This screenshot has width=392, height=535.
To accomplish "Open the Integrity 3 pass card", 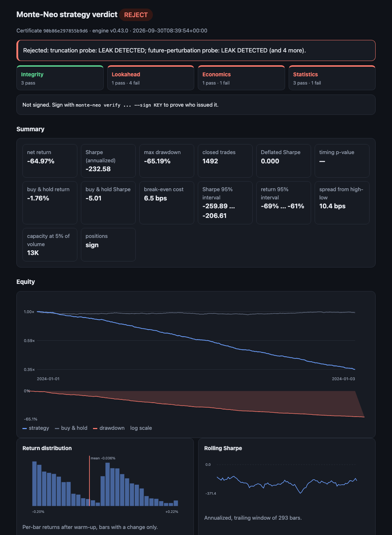I will pyautogui.click(x=60, y=78).
